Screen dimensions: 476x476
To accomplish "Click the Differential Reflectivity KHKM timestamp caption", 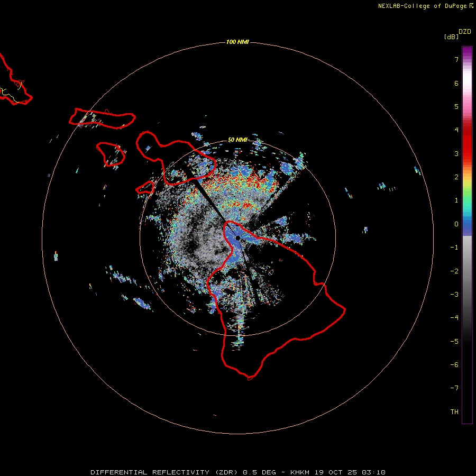I will tap(238, 472).
